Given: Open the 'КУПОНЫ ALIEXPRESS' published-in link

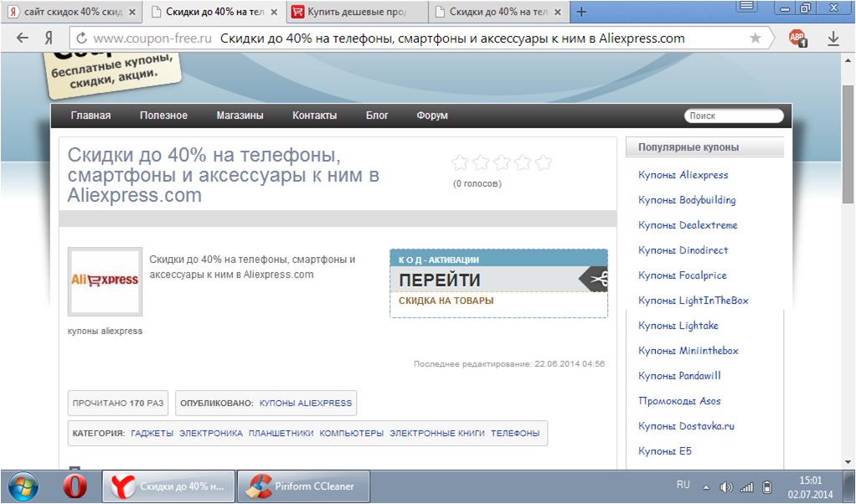Looking at the screenshot, I should (306, 403).
